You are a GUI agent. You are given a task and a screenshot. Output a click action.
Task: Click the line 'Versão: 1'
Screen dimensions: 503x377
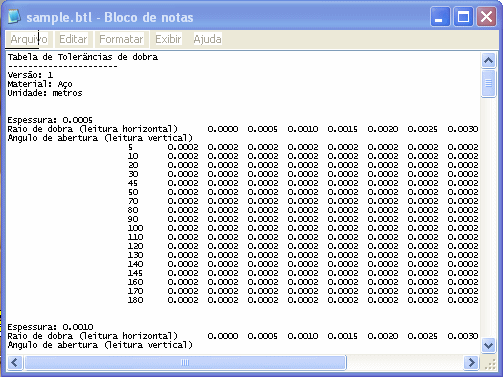(x=30, y=75)
